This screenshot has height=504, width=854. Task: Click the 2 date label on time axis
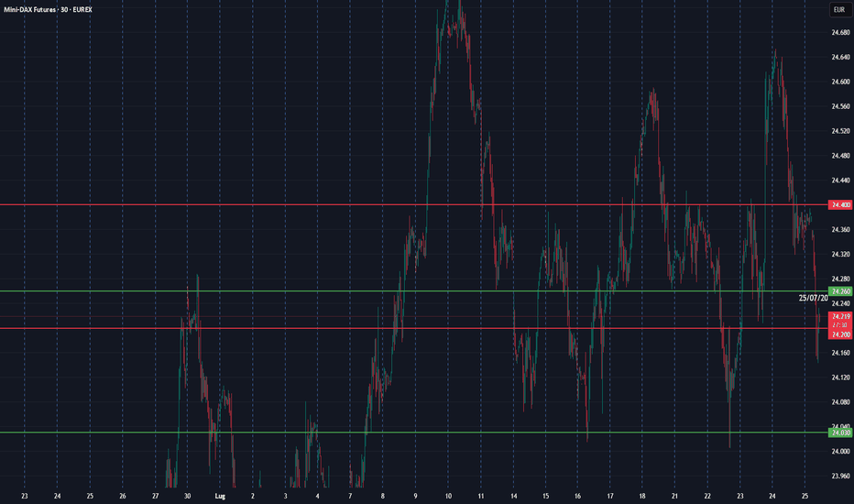coord(253,497)
